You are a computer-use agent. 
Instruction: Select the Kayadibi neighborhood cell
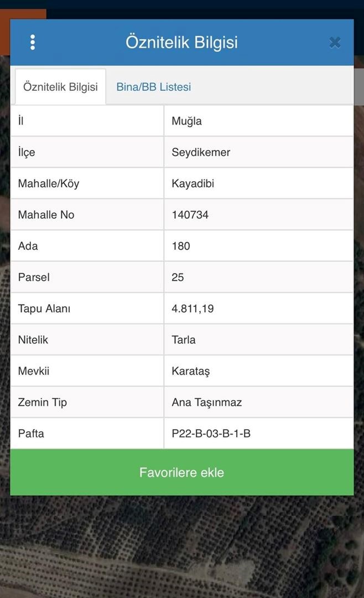pyautogui.click(x=193, y=183)
